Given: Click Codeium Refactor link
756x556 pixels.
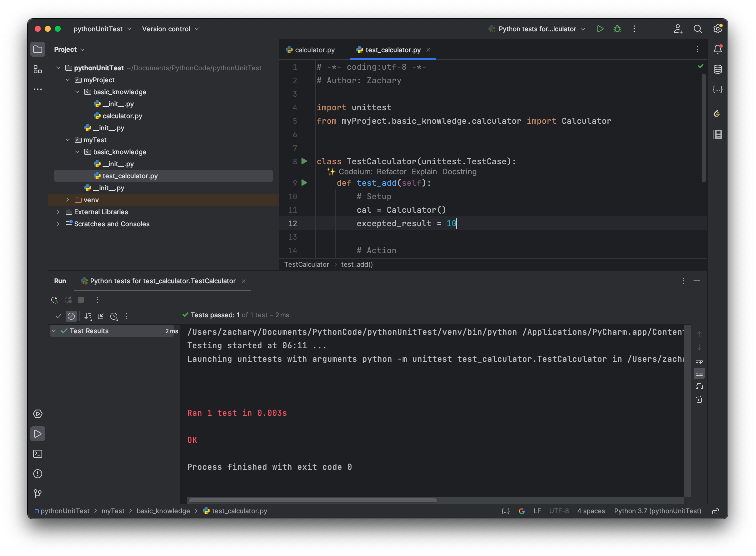Looking at the screenshot, I should (x=391, y=172).
